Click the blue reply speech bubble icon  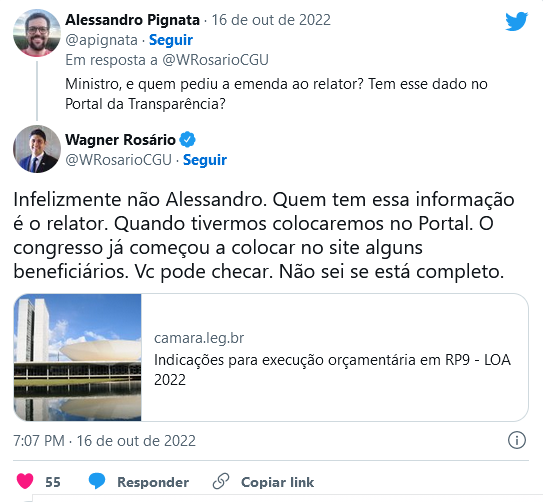click(x=97, y=481)
